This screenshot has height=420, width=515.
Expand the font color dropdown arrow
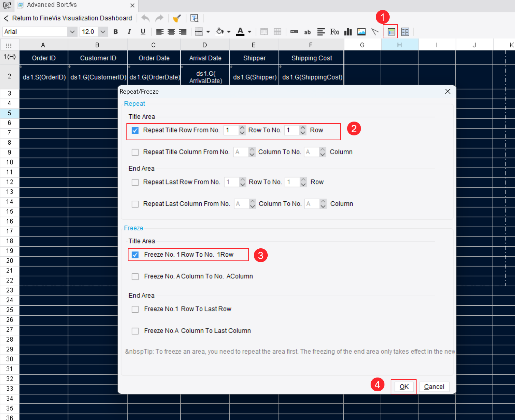tap(249, 32)
